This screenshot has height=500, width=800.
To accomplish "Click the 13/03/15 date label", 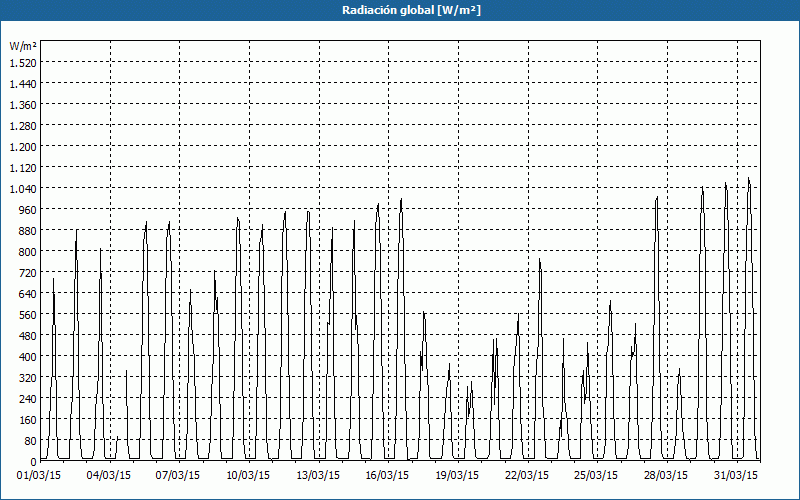I will tap(318, 476).
